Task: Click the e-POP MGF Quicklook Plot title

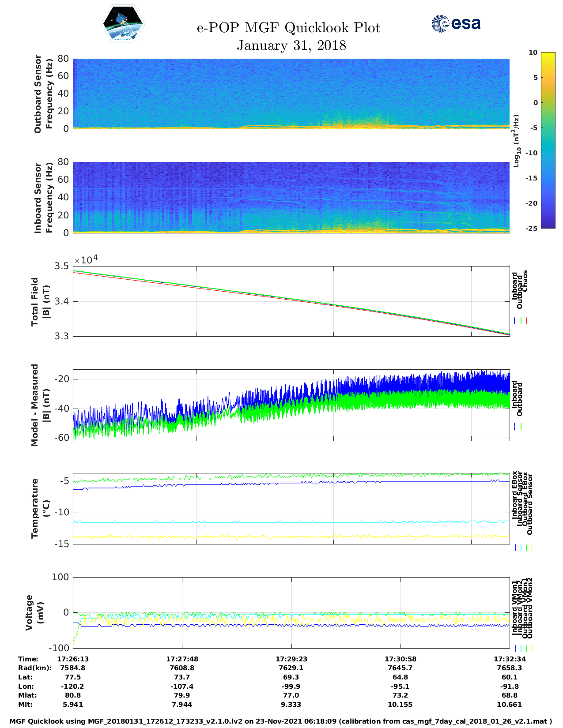Action: (x=288, y=28)
